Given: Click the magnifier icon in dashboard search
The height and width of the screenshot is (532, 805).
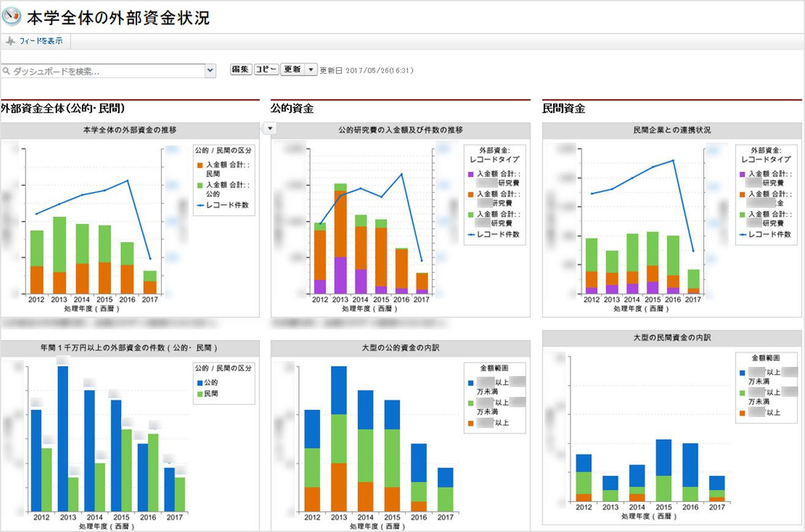Looking at the screenshot, I should [x=7, y=72].
